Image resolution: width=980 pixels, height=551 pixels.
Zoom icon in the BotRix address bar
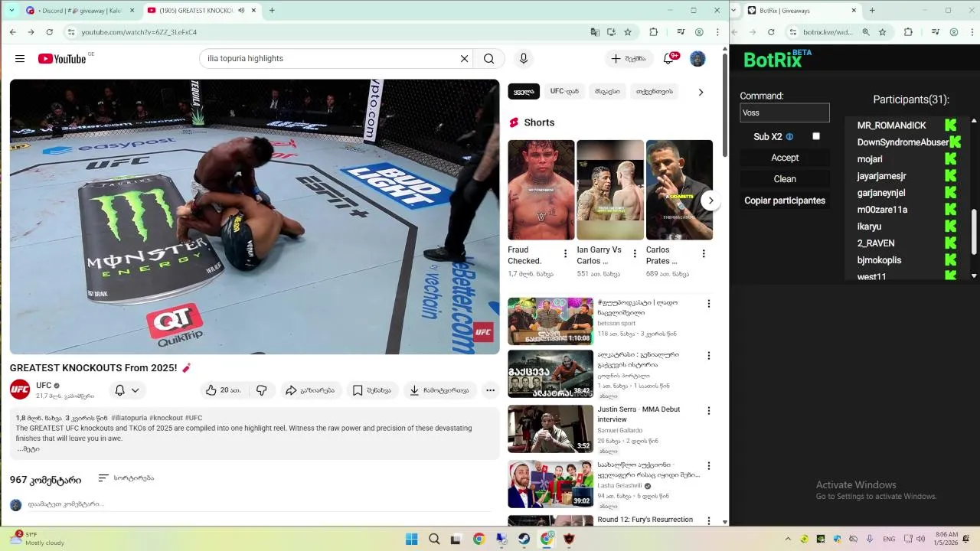(x=866, y=32)
